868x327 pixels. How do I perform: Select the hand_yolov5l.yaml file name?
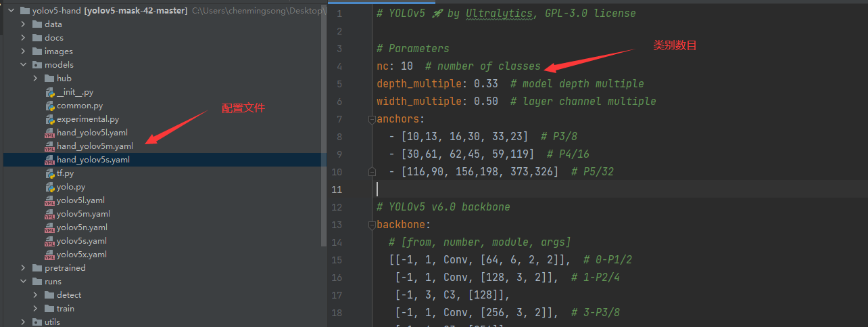(x=92, y=133)
